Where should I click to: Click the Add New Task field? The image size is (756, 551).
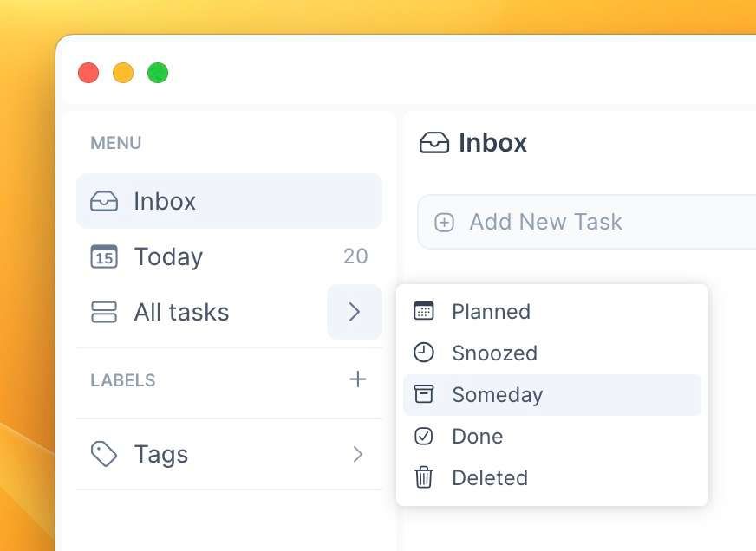point(587,222)
